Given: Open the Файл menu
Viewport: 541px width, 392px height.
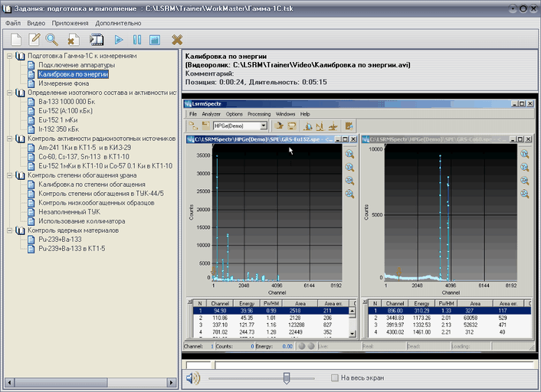Looking at the screenshot, I should (13, 24).
